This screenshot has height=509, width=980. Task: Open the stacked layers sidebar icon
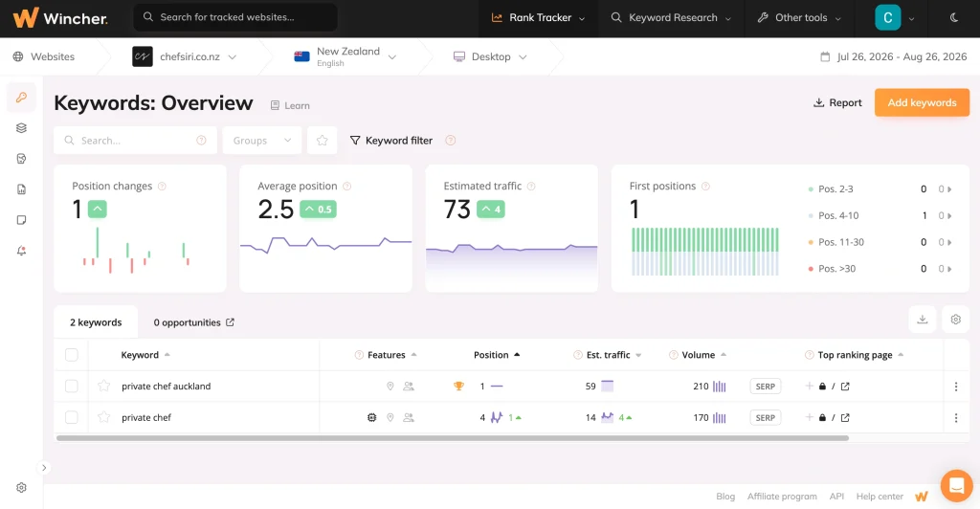point(21,128)
